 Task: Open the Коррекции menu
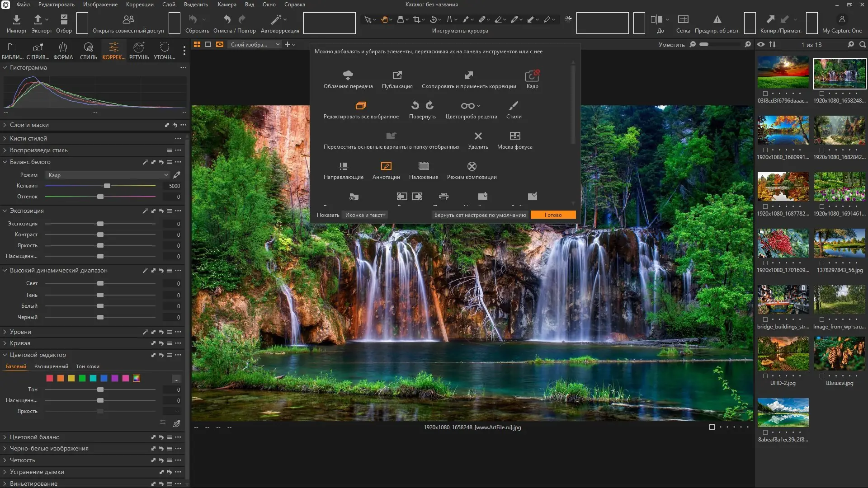(140, 5)
